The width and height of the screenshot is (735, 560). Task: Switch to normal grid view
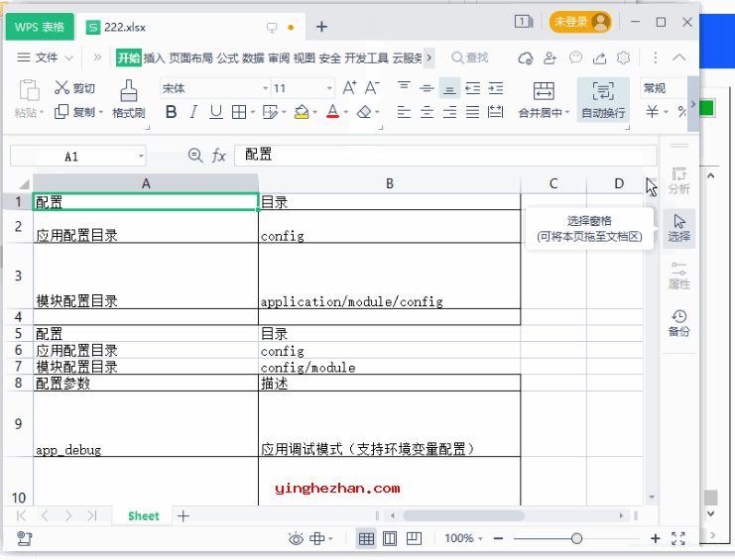[366, 538]
